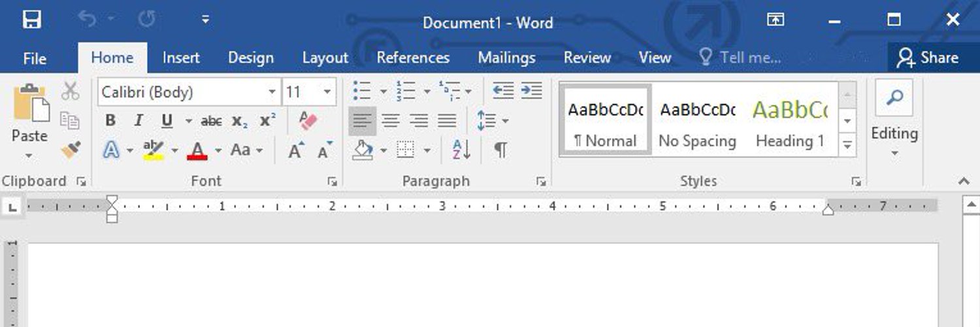Image resolution: width=980 pixels, height=327 pixels.
Task: Click the Cut scissors icon
Action: pos(70,91)
